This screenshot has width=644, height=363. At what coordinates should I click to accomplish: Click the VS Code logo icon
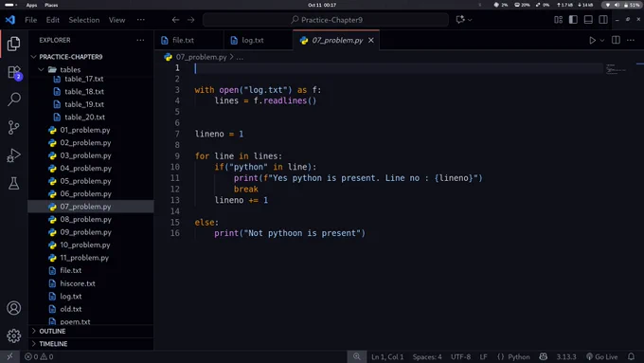10,20
